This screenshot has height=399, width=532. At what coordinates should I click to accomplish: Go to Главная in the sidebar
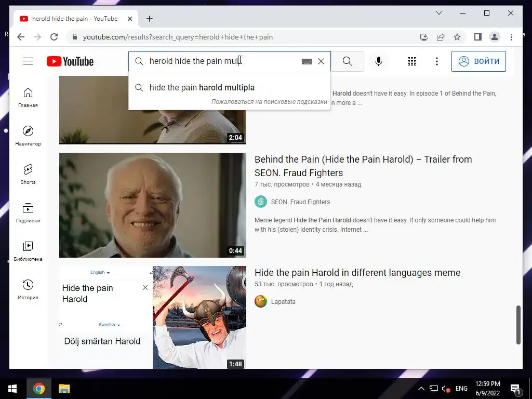[x=28, y=98]
